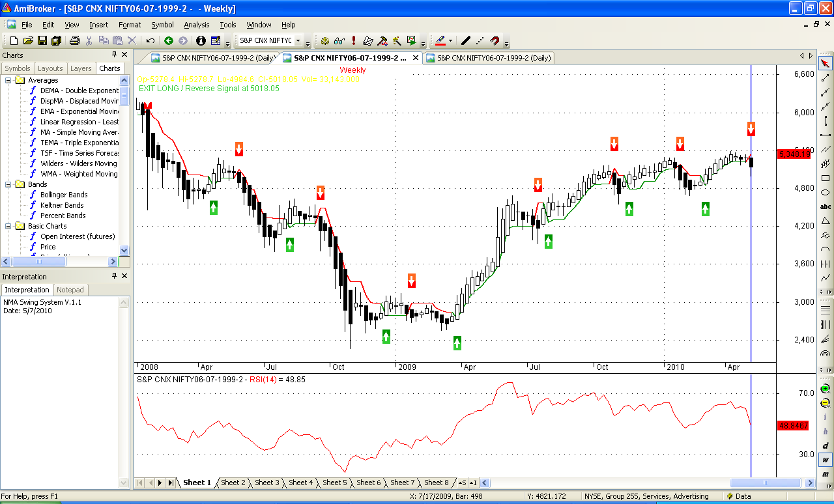This screenshot has height=504, width=834.
Task: Open the Analysis menu
Action: coord(197,25)
